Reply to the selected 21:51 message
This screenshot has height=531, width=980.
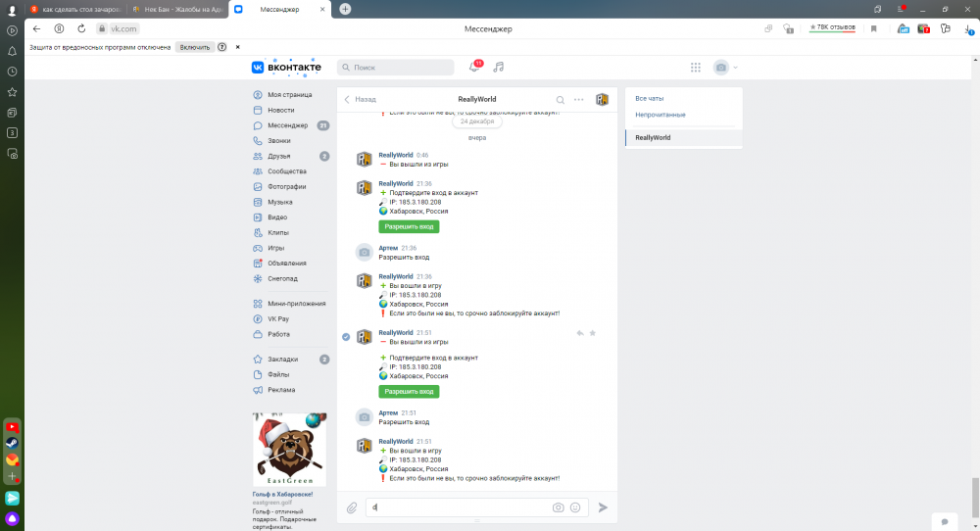(580, 334)
